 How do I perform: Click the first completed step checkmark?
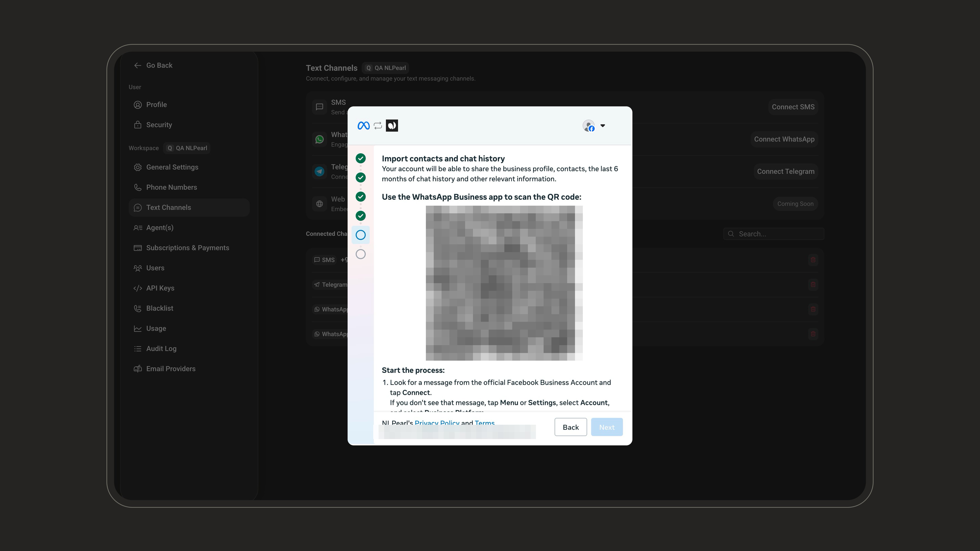(360, 159)
